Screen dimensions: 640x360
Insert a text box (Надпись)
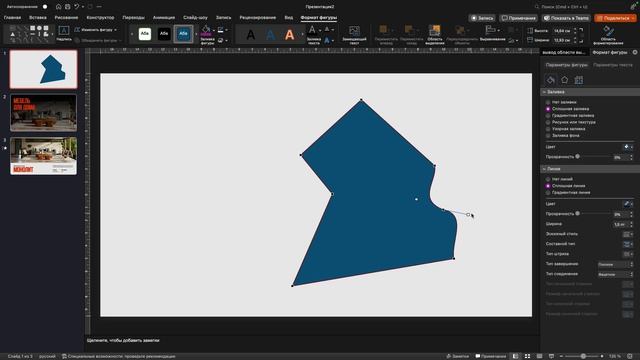(x=64, y=33)
